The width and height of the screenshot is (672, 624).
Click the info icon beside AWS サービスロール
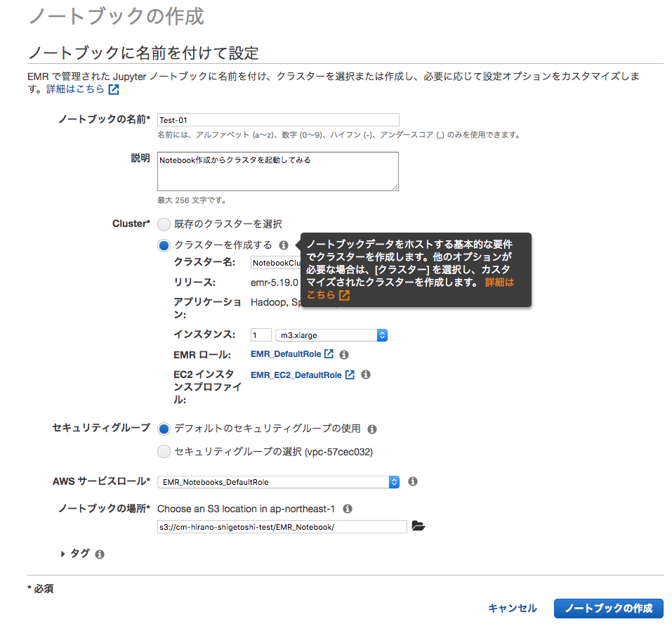[x=412, y=481]
